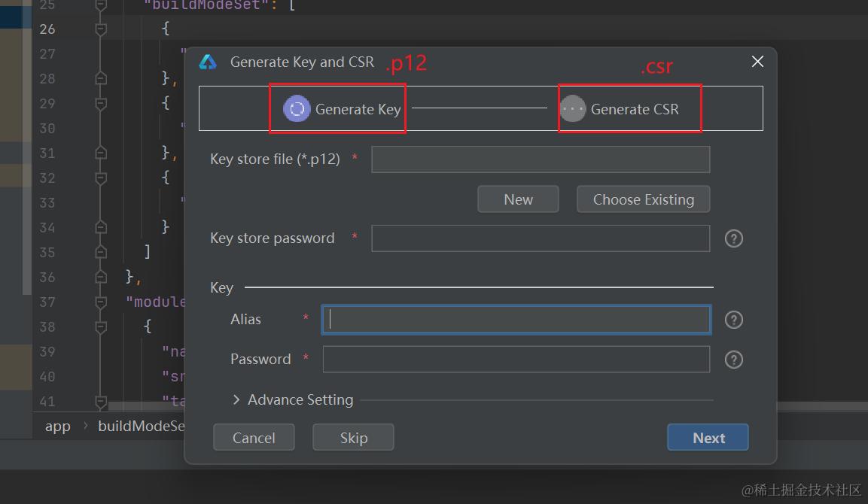Click into the Key store password field
This screenshot has width=868, height=504.
pyautogui.click(x=540, y=238)
